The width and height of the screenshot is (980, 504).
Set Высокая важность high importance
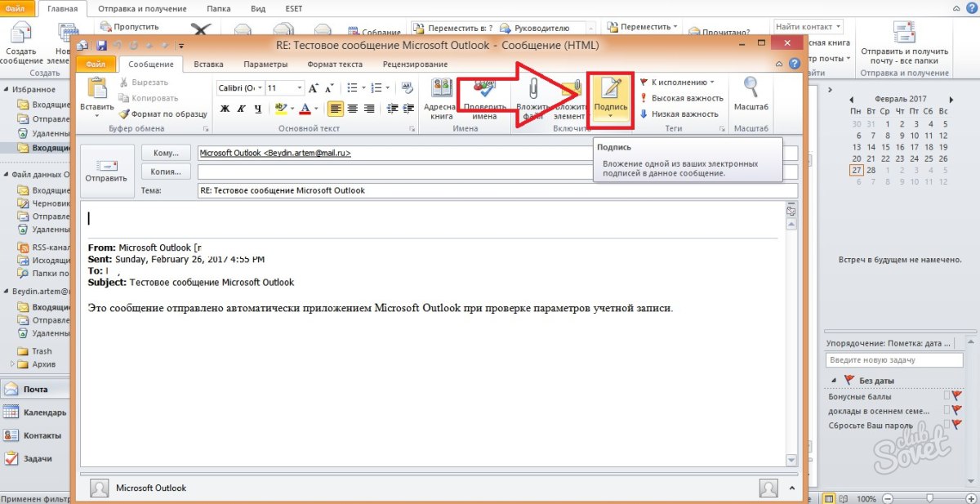click(682, 98)
